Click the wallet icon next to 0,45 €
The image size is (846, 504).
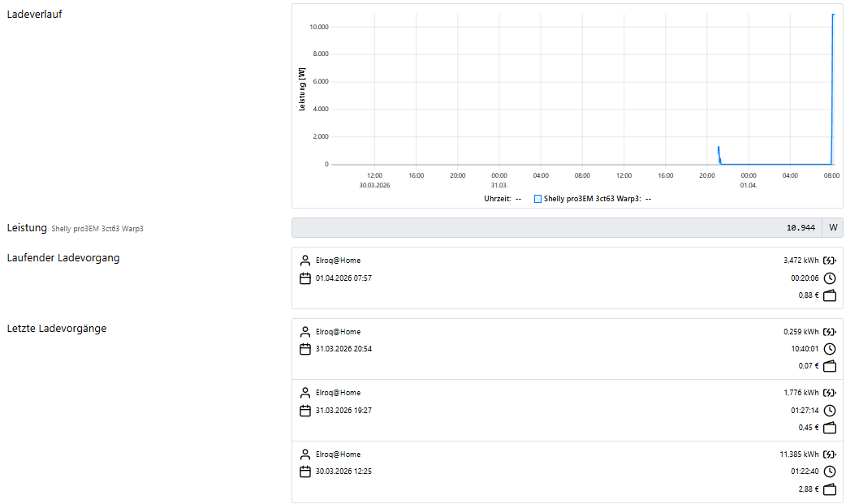829,428
